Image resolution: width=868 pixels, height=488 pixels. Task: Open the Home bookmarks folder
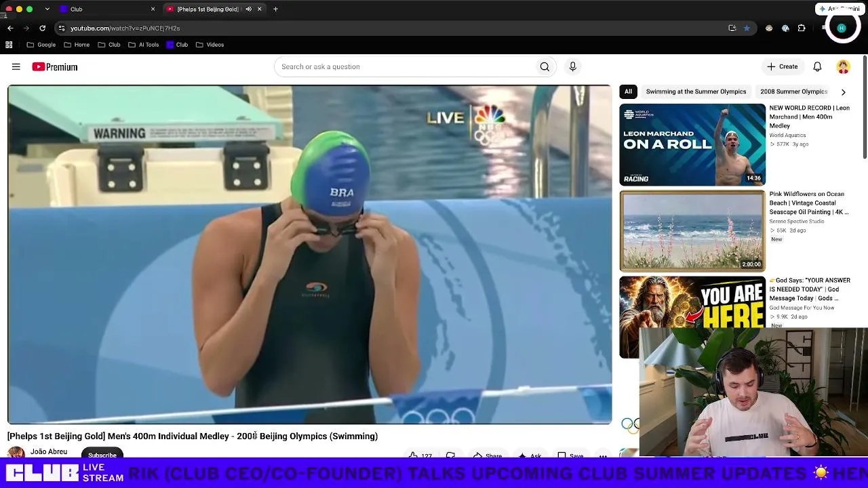click(x=77, y=45)
